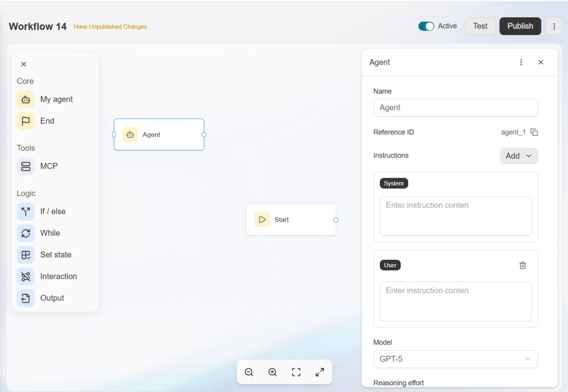Click the Set state label

click(x=56, y=255)
